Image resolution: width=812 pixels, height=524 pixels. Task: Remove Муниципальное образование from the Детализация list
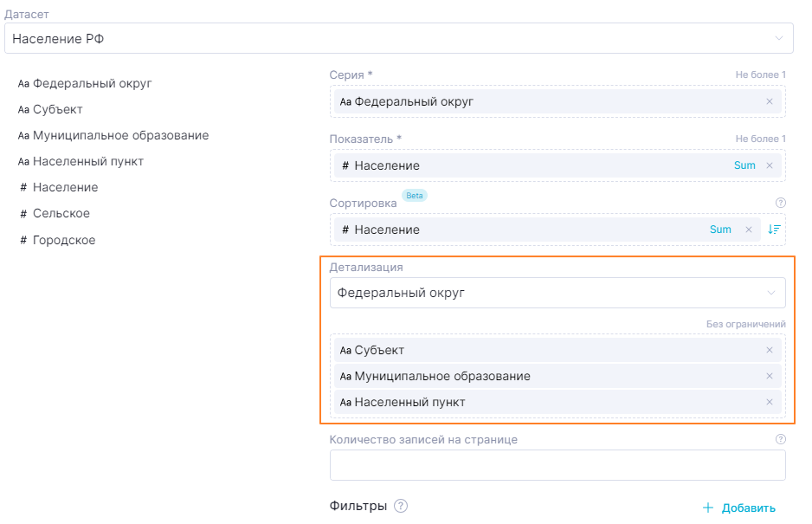pos(769,376)
